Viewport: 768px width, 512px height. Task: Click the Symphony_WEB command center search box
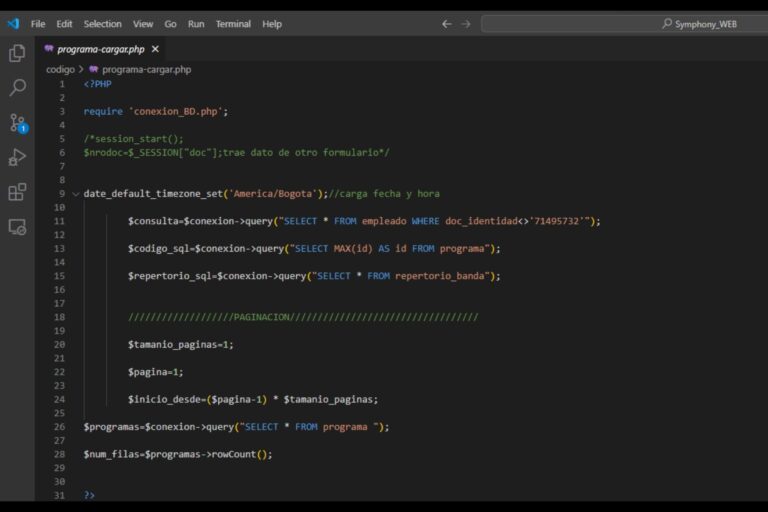tap(624, 24)
